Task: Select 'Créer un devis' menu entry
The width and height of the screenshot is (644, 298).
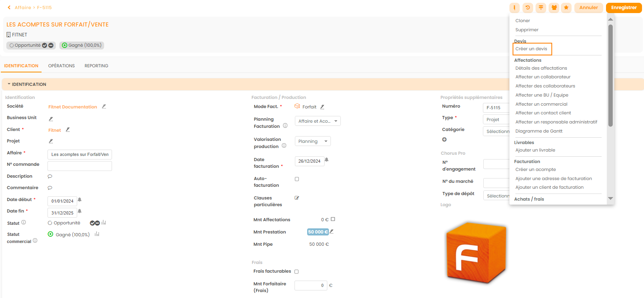Action: click(x=531, y=49)
